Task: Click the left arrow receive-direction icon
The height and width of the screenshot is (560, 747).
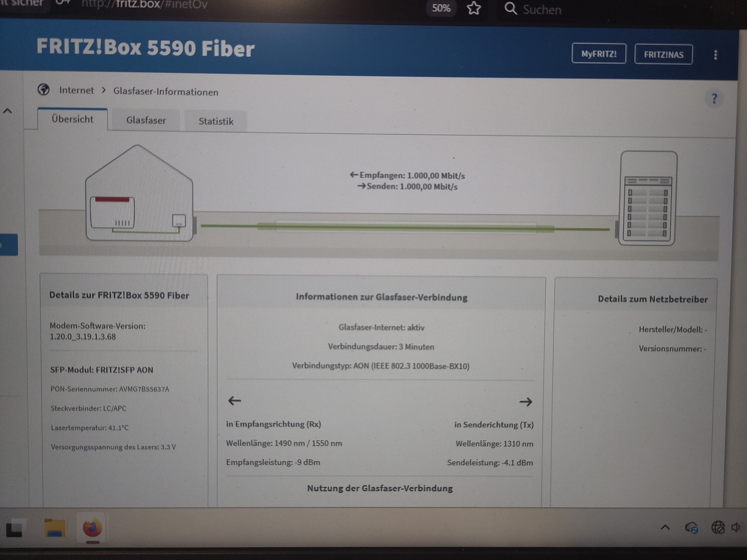Action: tap(234, 400)
